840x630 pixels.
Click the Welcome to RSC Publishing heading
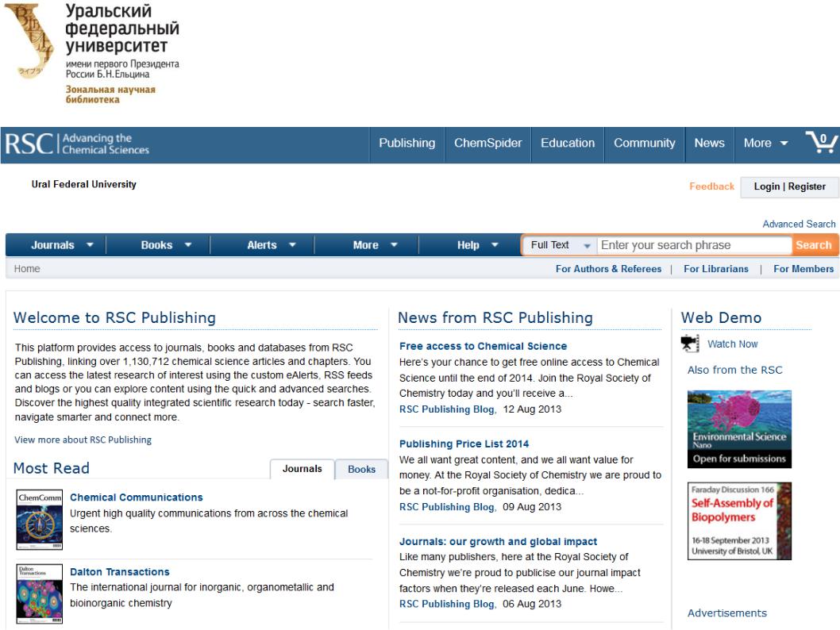(x=114, y=317)
